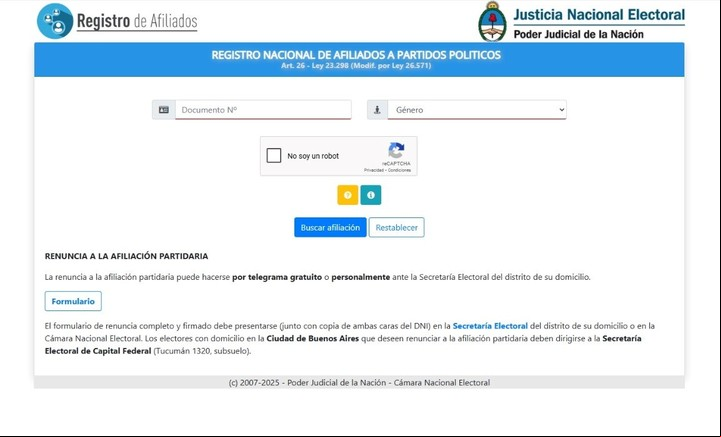Open the Formulario button
Screen dimensions: 721x437
point(73,301)
